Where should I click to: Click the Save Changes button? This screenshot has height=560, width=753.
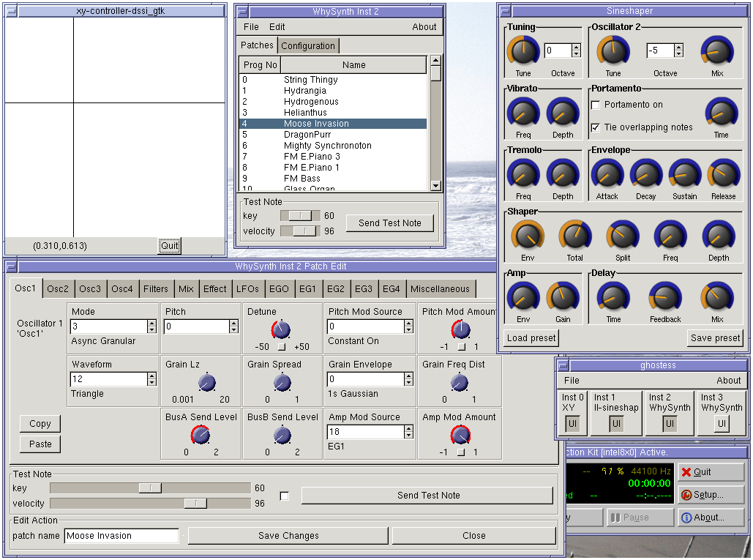[x=288, y=536]
